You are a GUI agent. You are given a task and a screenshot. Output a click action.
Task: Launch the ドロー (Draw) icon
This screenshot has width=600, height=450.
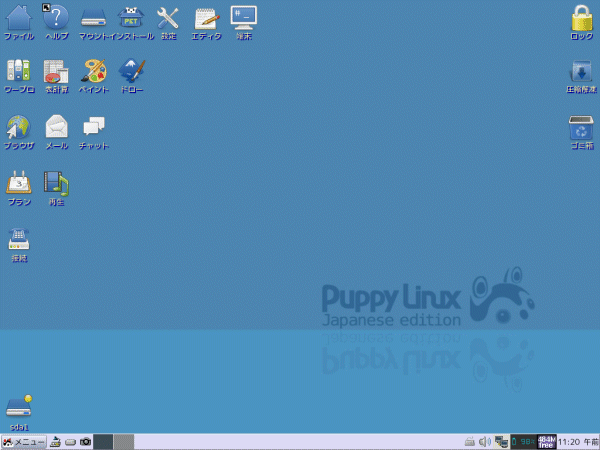(131, 72)
